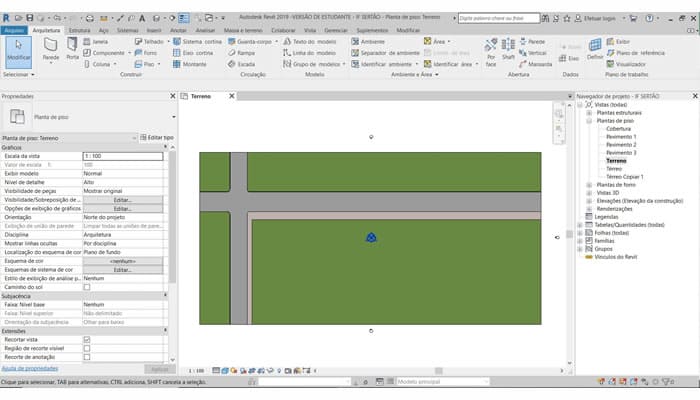Click the Guarda-corpo railing tool

point(254,41)
